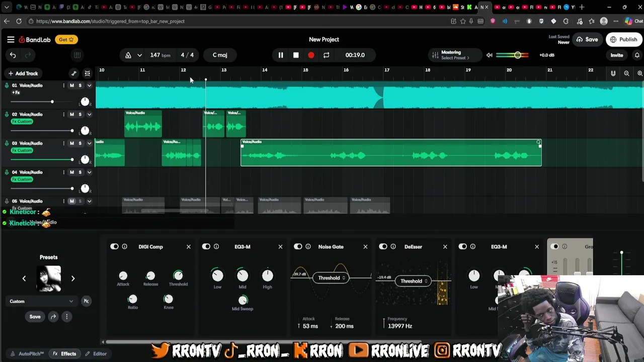Toggle the snap magnet icon on timeline
This screenshot has height=362, width=644.
(613, 73)
